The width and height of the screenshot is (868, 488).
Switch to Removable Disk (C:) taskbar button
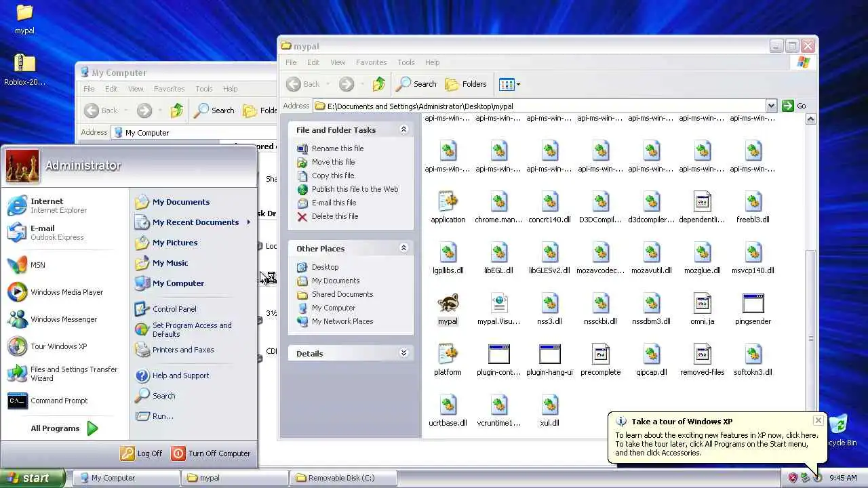(342, 478)
